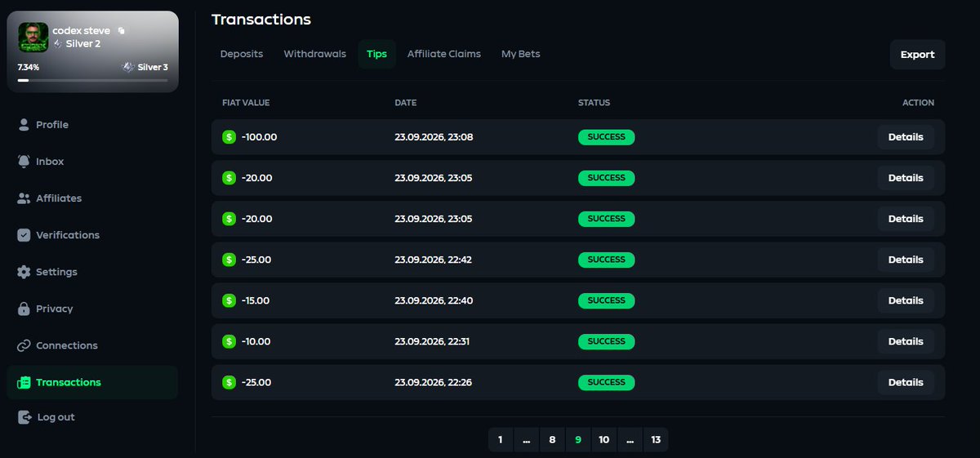Click the -100.00 fiat value
This screenshot has width=980, height=458.
click(x=259, y=137)
